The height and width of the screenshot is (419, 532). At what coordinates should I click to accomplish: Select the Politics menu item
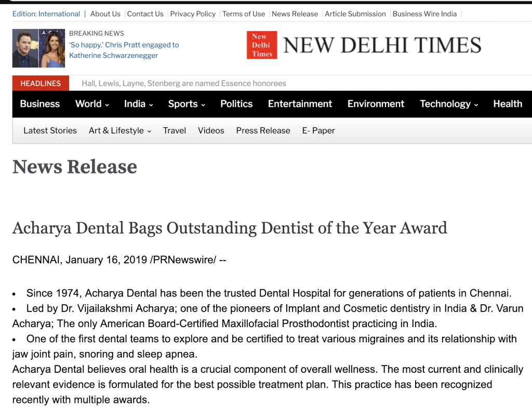tap(236, 104)
